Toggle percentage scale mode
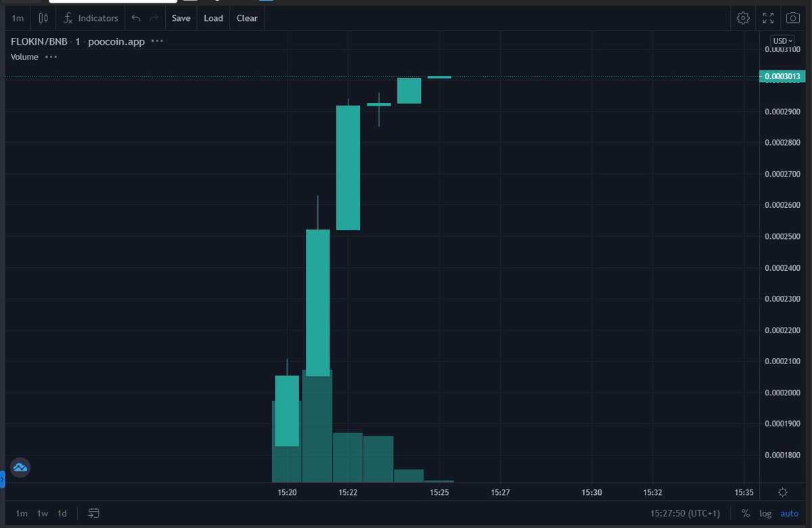The width and height of the screenshot is (812, 528). click(745, 513)
